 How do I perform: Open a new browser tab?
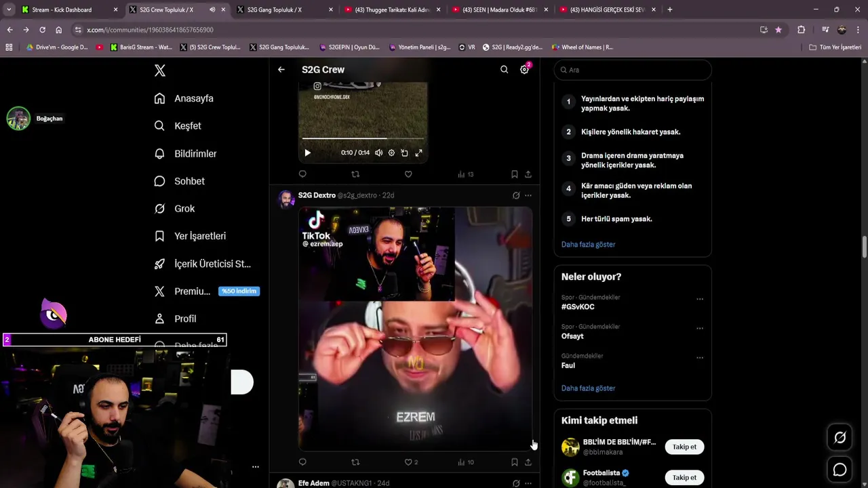670,9
